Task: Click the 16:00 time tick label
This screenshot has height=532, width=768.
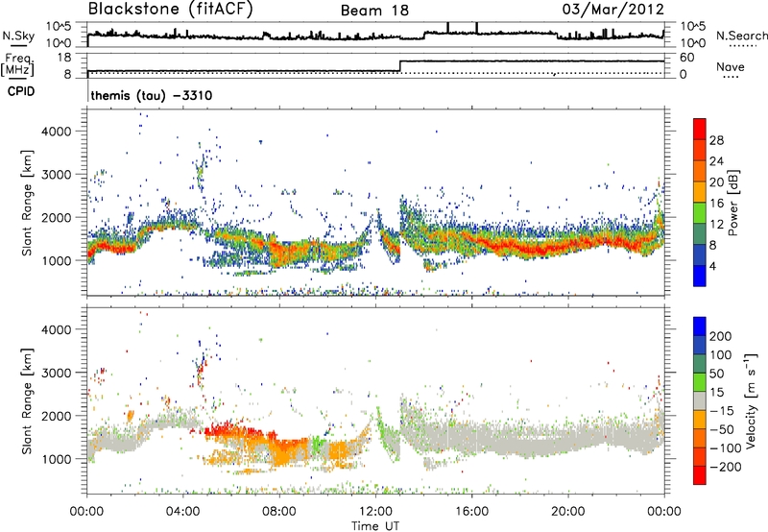Action: pyautogui.click(x=471, y=512)
